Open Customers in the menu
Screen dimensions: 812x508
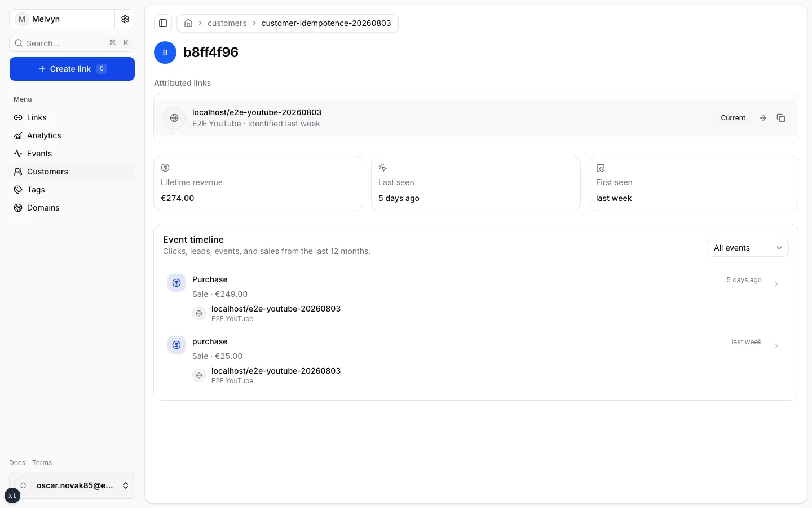point(72,172)
